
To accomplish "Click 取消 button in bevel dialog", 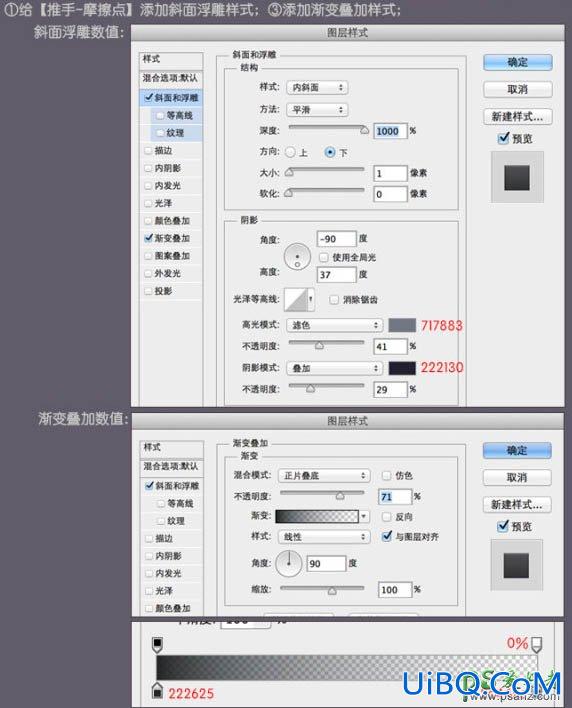I will [517, 89].
